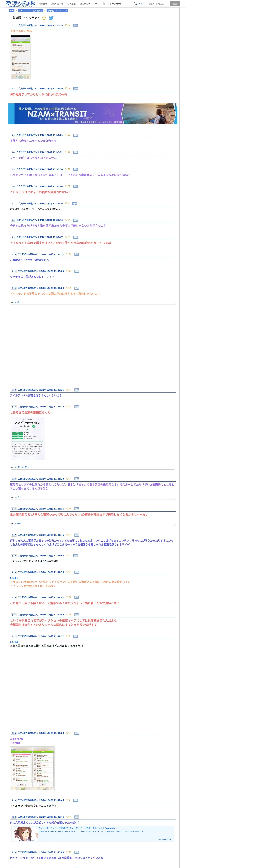Report post 7 with its 報告 button
This screenshot has width=262, height=868.
point(75,204)
